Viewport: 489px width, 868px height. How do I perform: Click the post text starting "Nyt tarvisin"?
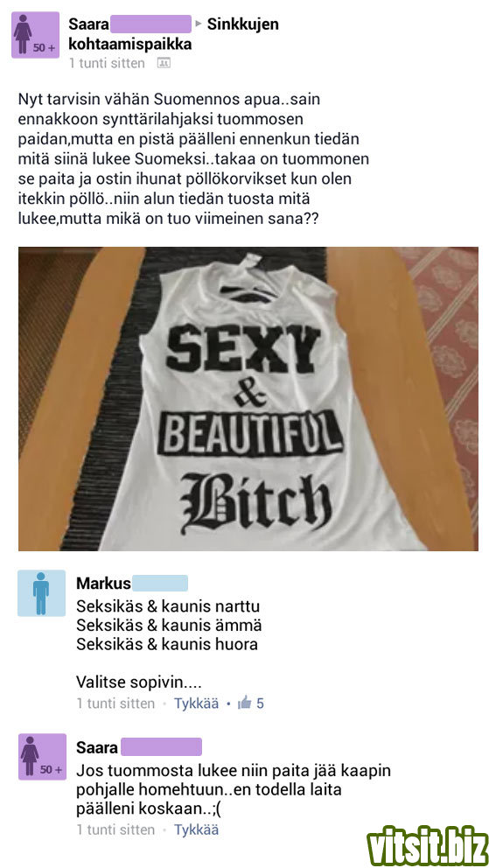[x=193, y=159]
